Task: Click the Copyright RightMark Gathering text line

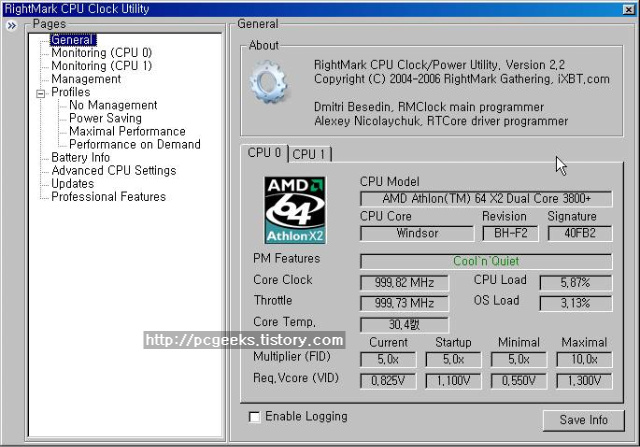Action: coord(462,79)
